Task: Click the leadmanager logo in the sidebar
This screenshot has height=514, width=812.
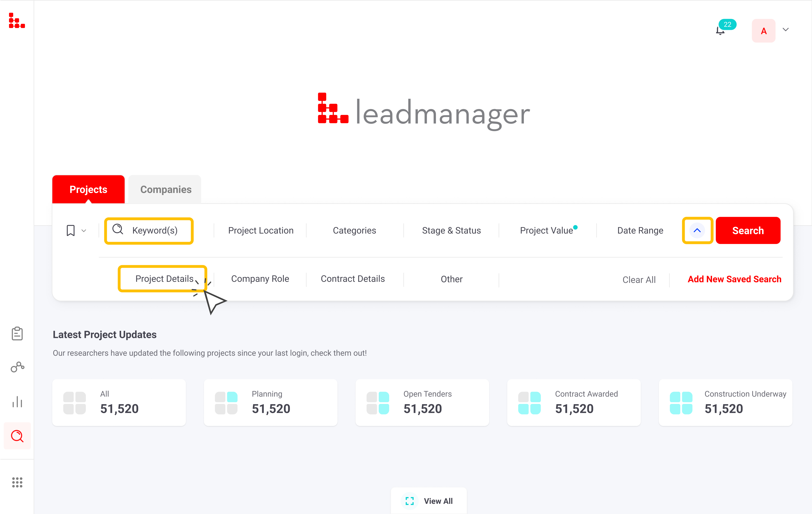Action: pyautogui.click(x=17, y=20)
